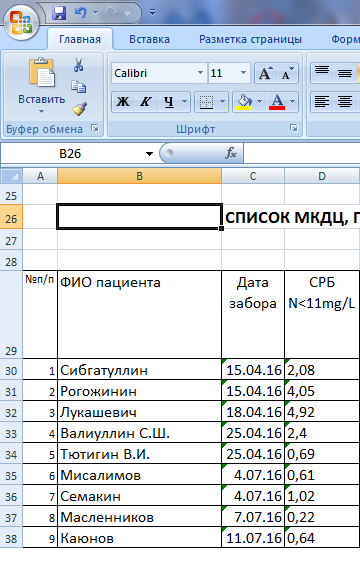This screenshot has height=574, width=360.
Task: Click the Decrease Font Size icon
Action: [287, 73]
